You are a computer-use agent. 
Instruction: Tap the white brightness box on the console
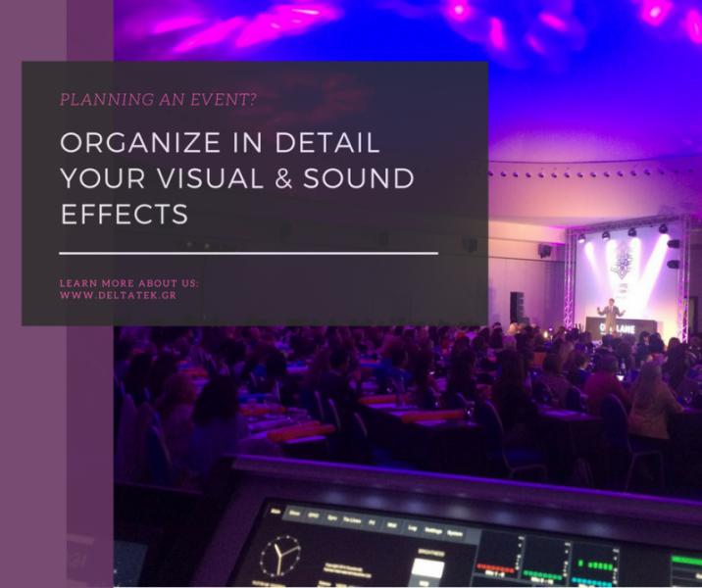point(427,568)
